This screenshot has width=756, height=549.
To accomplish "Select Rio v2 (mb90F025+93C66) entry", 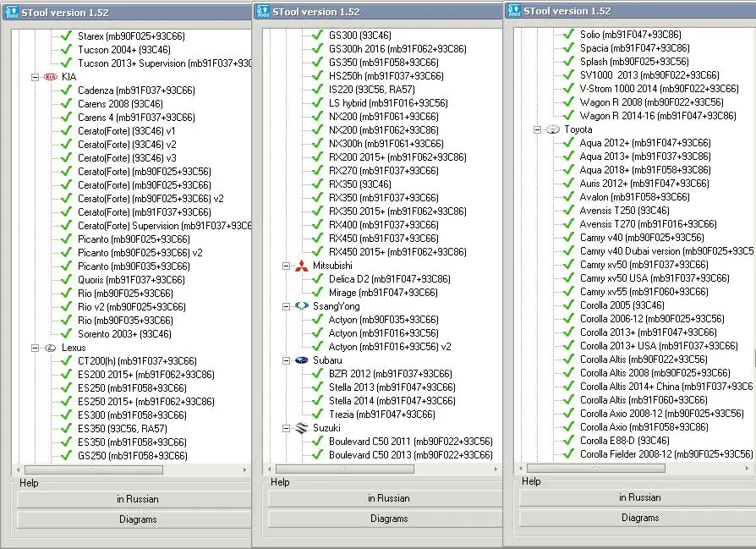I will point(132,307).
